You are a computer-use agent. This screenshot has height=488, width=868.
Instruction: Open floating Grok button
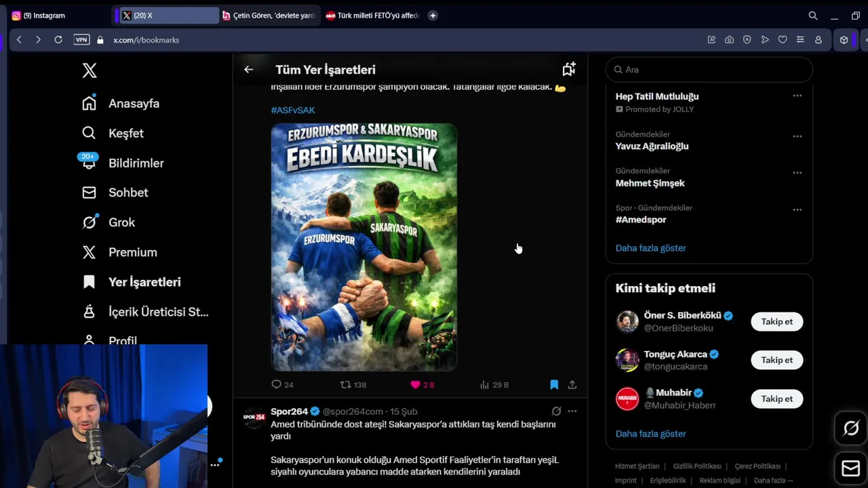click(851, 428)
